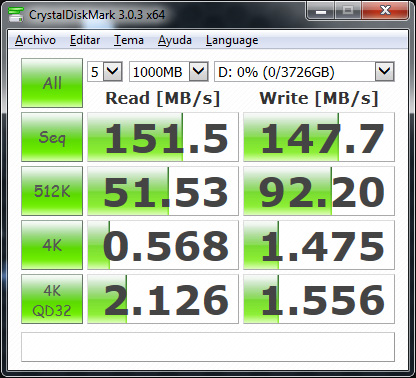Open the Editar menu
416x378 pixels.
pyautogui.click(x=85, y=40)
